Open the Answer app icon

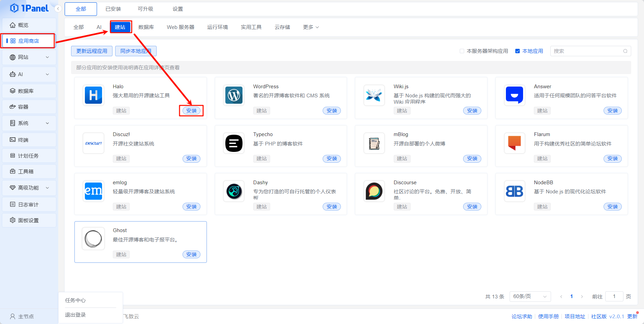tap(514, 95)
